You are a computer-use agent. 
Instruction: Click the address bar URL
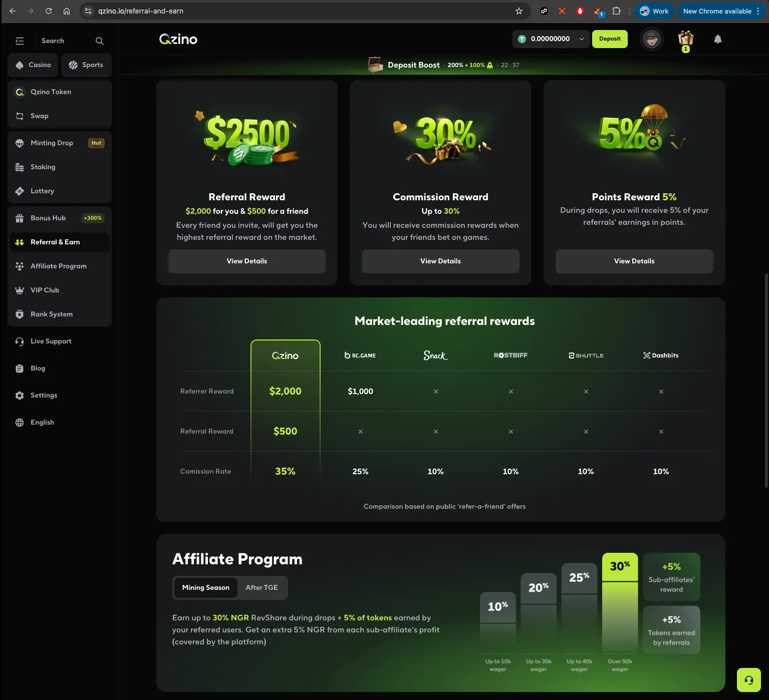(x=141, y=11)
